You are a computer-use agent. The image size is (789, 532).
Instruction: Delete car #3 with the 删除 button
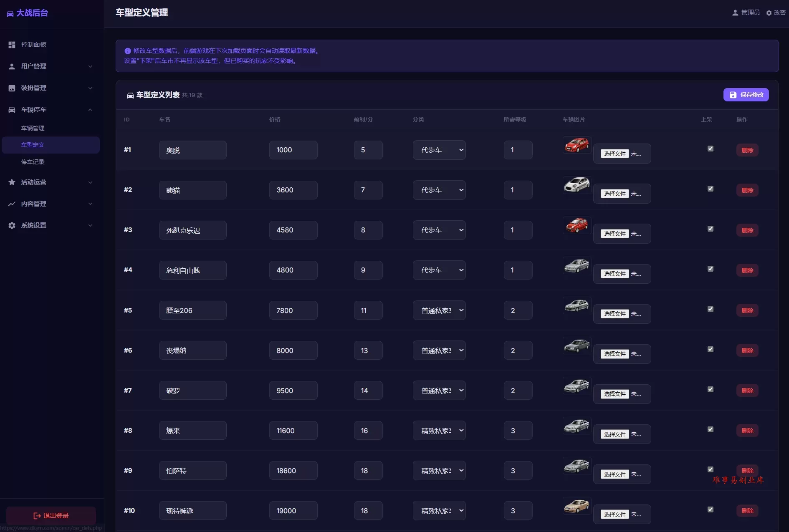[747, 230]
